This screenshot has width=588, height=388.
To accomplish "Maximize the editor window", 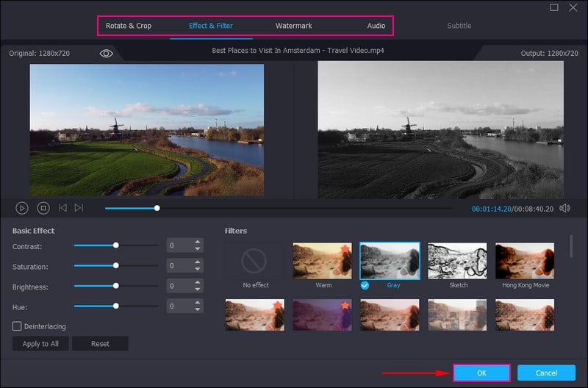I will point(554,7).
